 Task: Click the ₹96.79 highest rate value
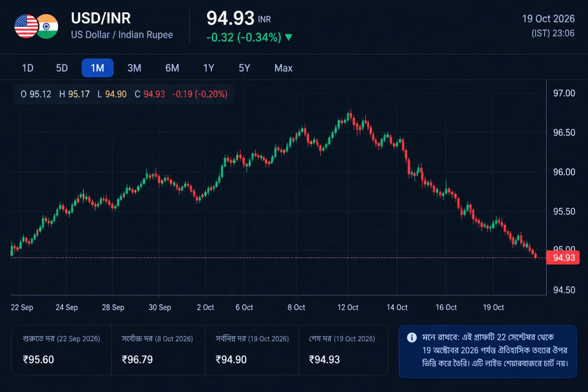click(x=137, y=360)
